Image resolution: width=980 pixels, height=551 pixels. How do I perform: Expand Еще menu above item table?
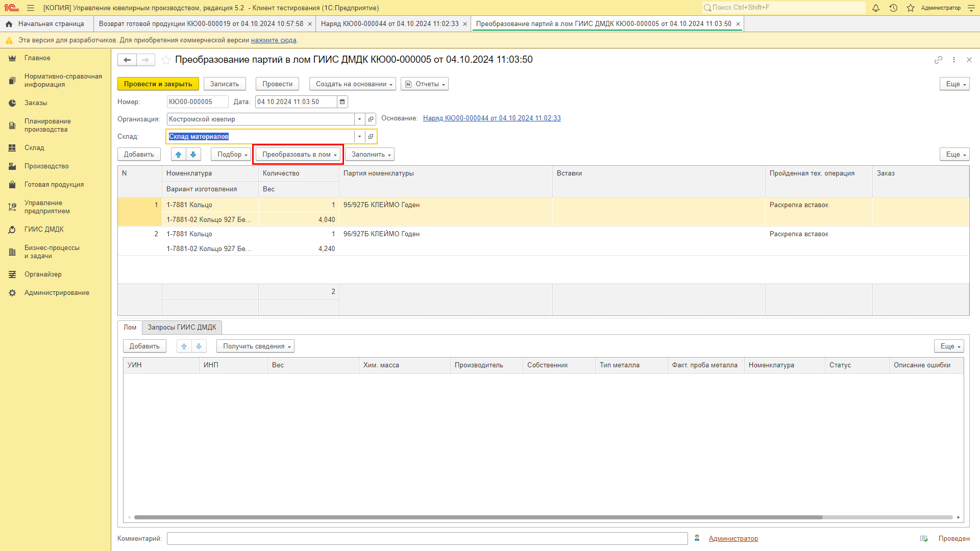pos(954,155)
